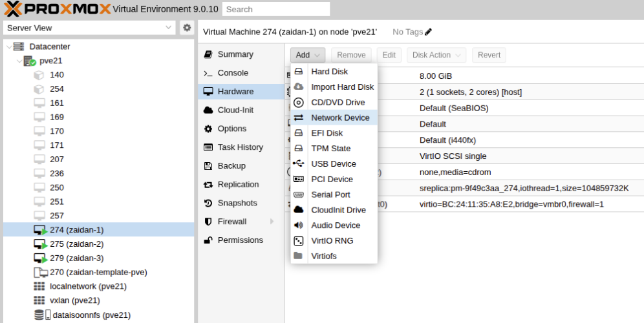Viewport: 644px width, 323px height.
Task: Select Network Device from Add menu
Action: (340, 118)
